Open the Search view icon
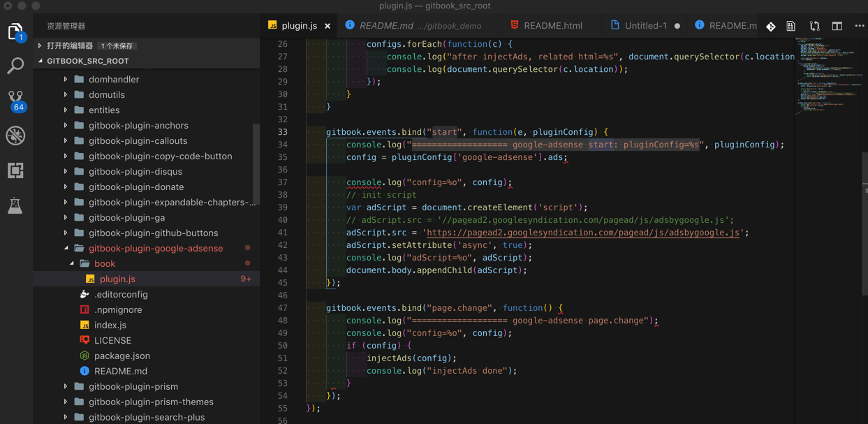Viewport: 868px width, 424px height. (x=15, y=66)
